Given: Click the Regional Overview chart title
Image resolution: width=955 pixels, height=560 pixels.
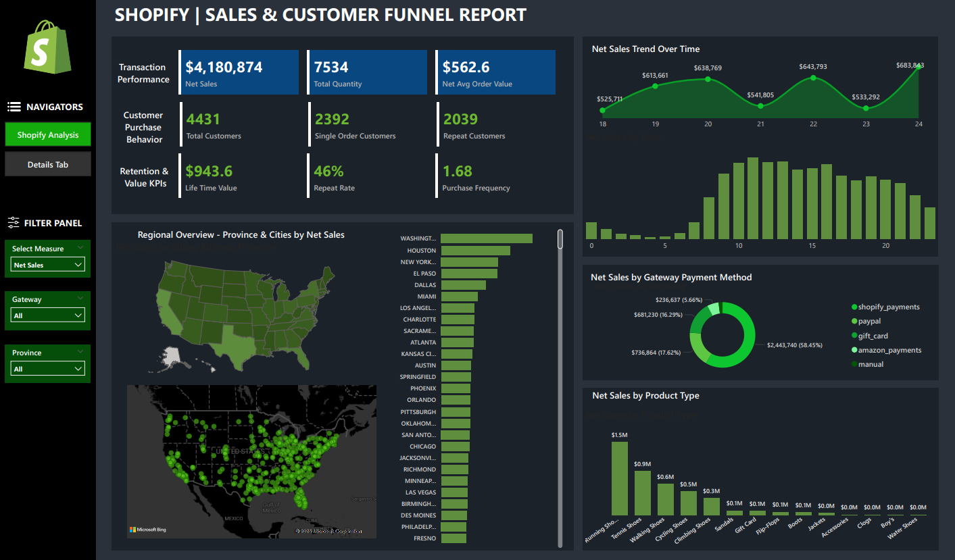Looking at the screenshot, I should click(241, 234).
